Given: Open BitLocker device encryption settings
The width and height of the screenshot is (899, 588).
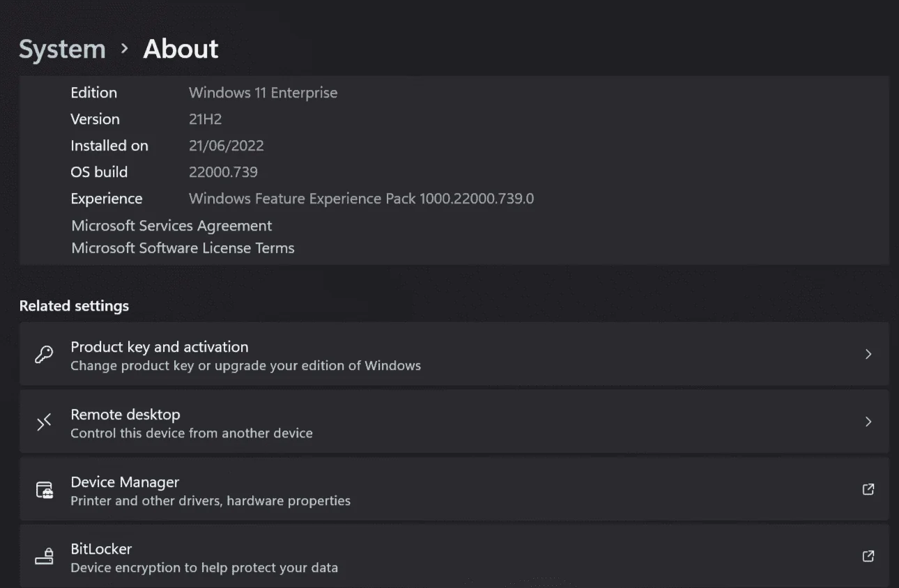Looking at the screenshot, I should coord(454,556).
